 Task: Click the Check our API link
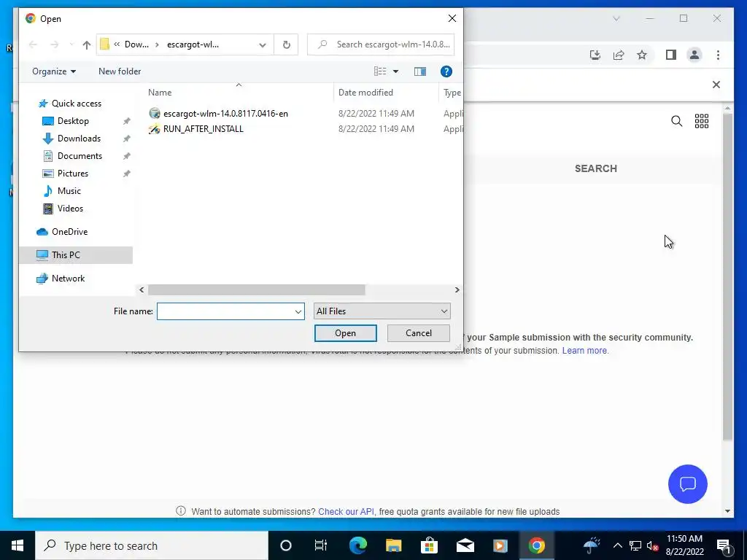pos(346,511)
